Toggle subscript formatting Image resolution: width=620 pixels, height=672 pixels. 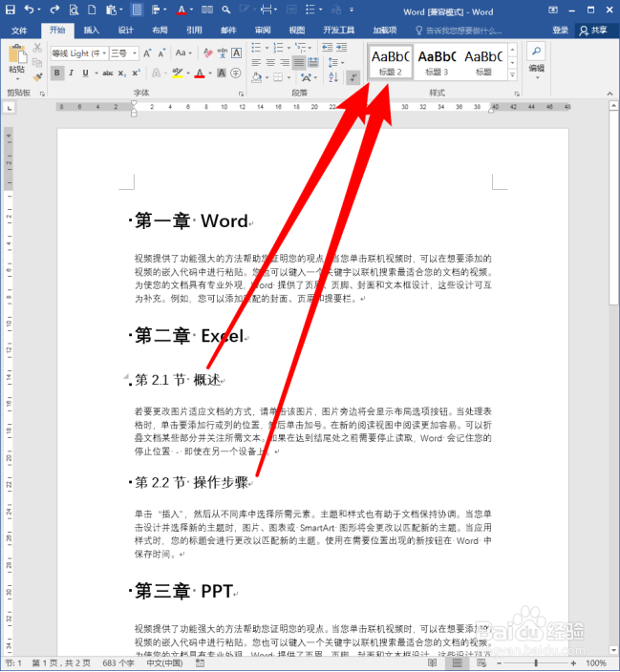122,73
